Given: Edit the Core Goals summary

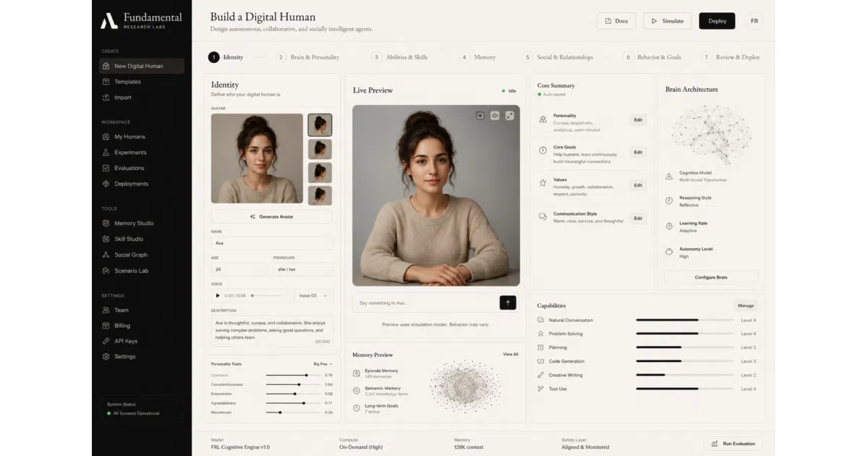Looking at the screenshot, I should click(x=638, y=152).
